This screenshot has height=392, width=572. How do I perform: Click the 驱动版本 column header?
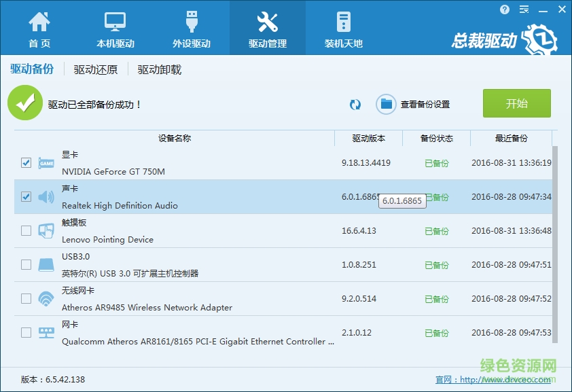pos(368,139)
